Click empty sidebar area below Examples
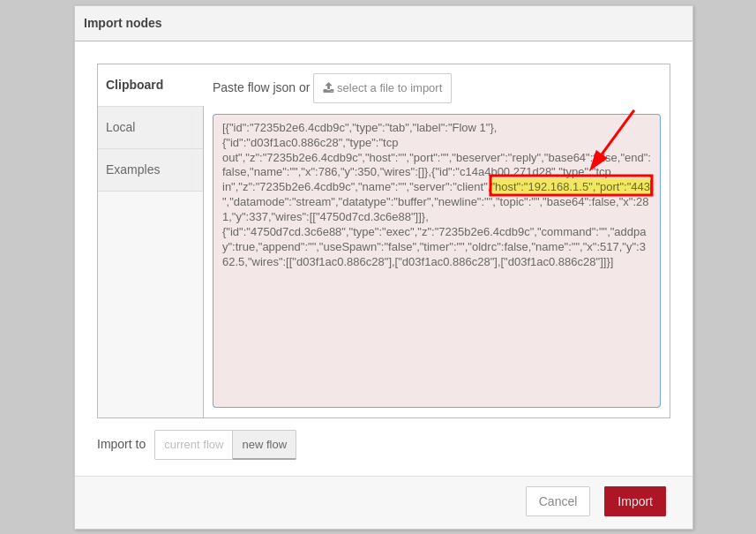 coord(150,300)
